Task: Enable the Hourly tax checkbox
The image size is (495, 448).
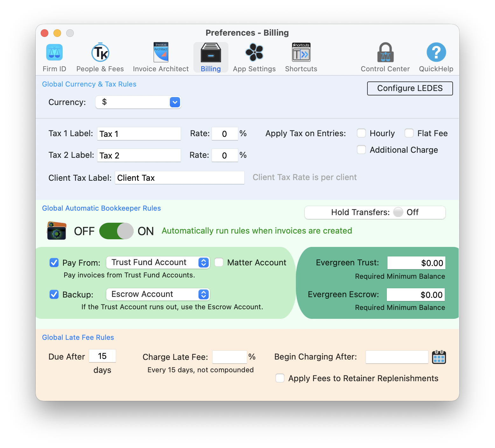Action: (x=361, y=133)
